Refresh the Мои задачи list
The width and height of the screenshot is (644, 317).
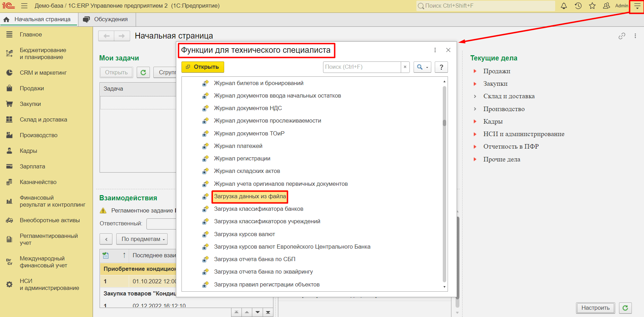pos(143,72)
